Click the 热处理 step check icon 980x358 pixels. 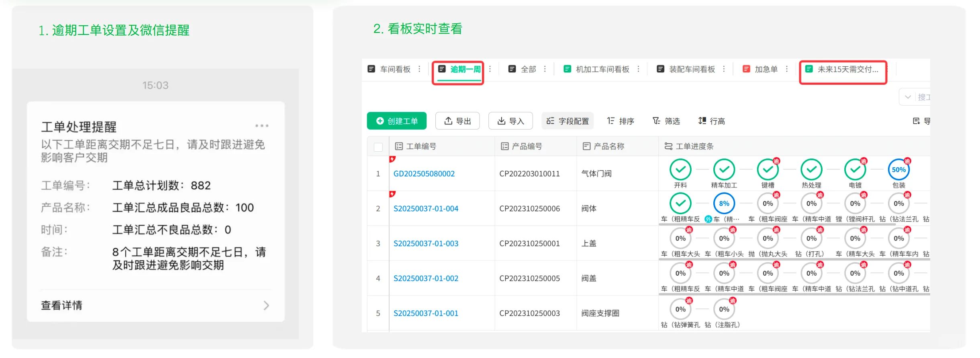pos(812,169)
